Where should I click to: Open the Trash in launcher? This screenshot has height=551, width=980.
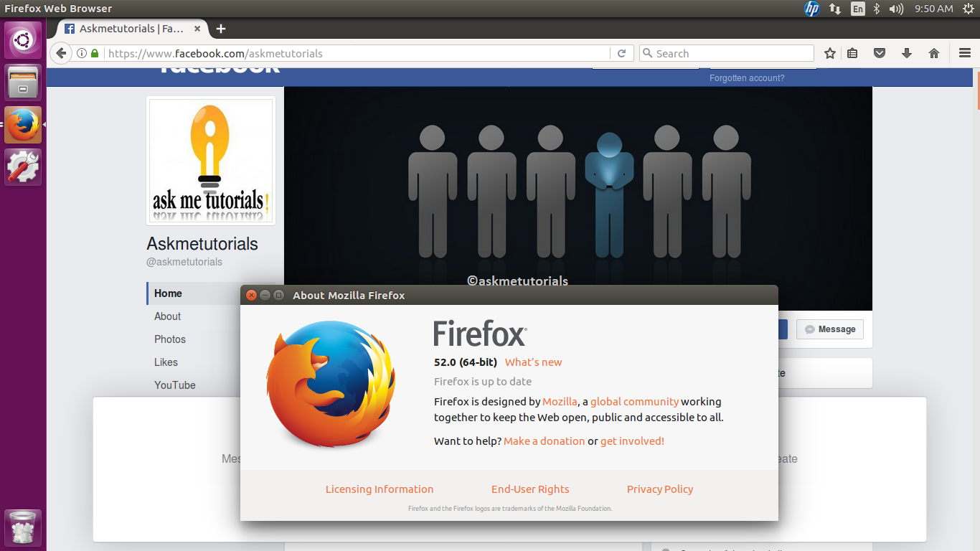pyautogui.click(x=24, y=528)
